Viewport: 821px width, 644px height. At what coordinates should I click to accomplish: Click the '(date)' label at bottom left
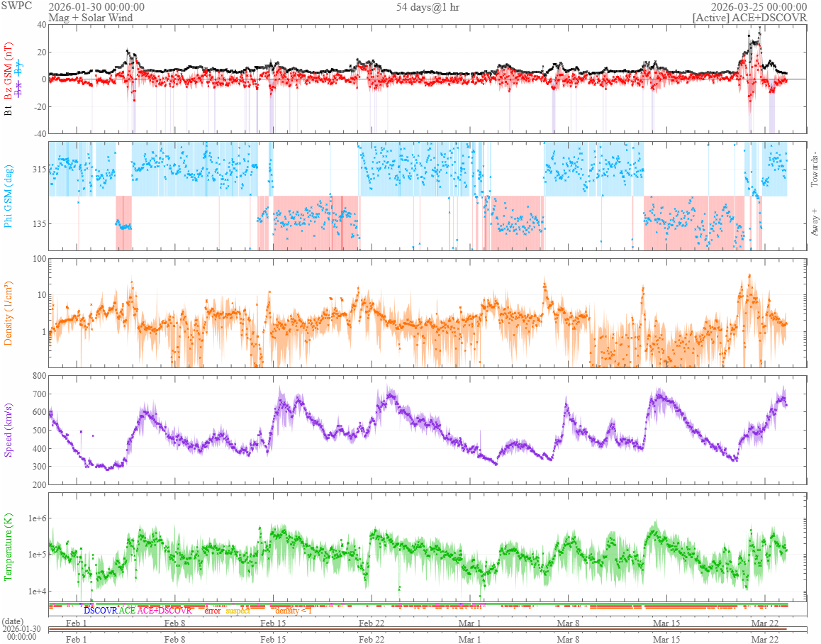(12, 621)
